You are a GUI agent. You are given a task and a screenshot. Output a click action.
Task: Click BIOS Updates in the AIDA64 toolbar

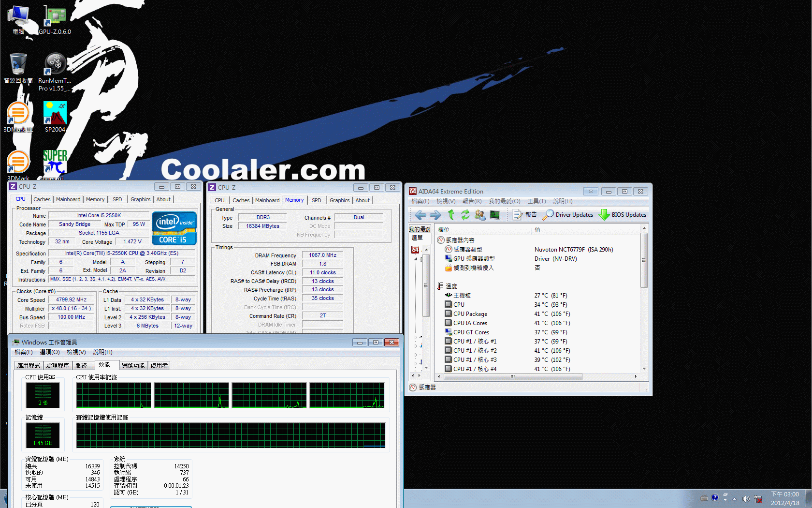coord(623,215)
